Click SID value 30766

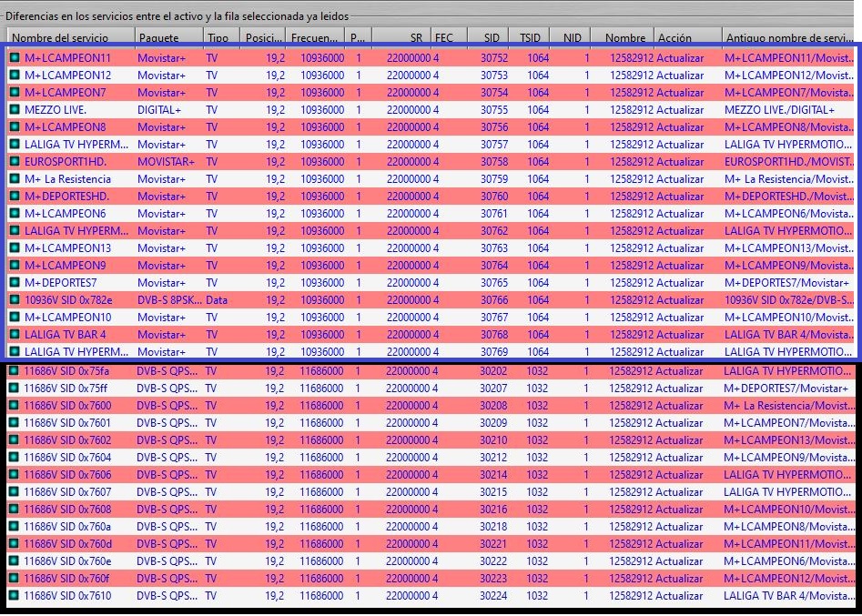click(494, 300)
